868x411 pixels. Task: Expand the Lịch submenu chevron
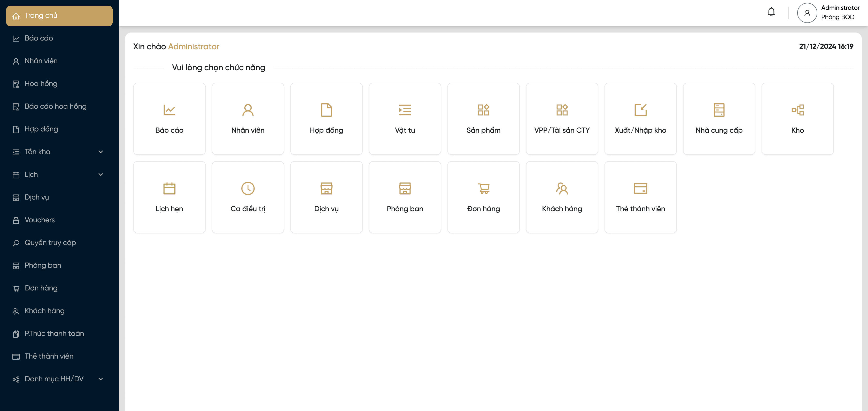click(x=100, y=174)
